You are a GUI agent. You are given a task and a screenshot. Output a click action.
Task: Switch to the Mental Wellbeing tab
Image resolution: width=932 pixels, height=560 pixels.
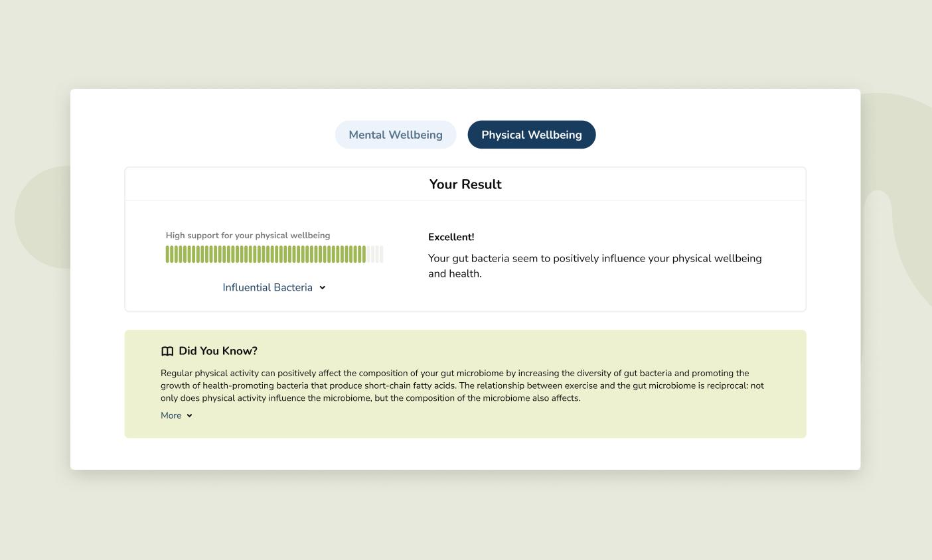click(396, 135)
